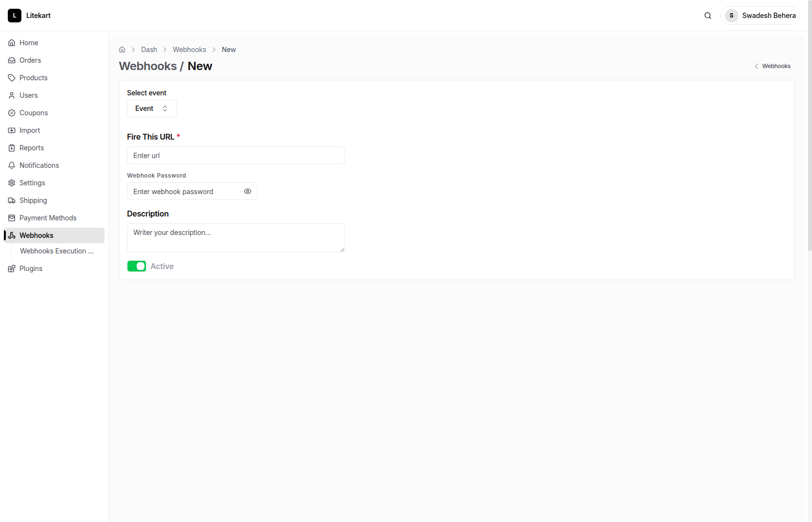812x522 pixels.
Task: Toggle webhook password visibility eye
Action: [x=248, y=191]
